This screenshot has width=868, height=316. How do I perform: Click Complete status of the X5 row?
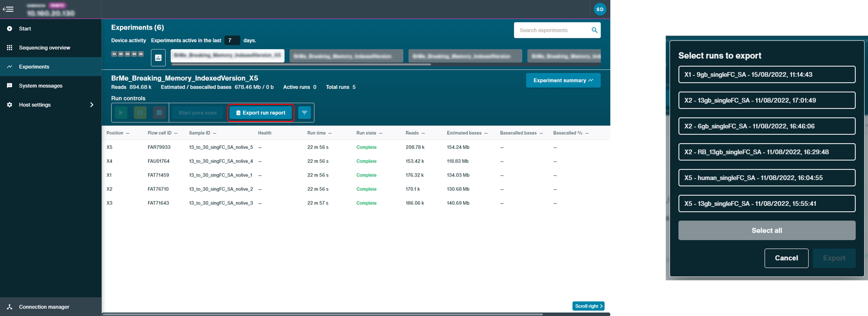tap(366, 147)
